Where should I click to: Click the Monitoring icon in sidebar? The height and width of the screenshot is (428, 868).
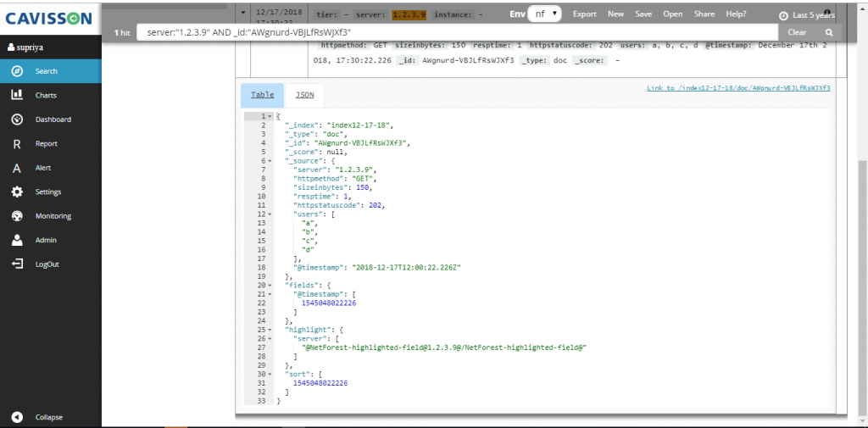pos(17,216)
